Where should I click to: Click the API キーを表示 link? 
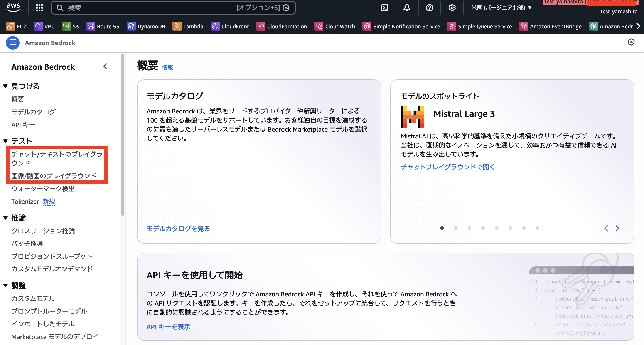click(168, 327)
